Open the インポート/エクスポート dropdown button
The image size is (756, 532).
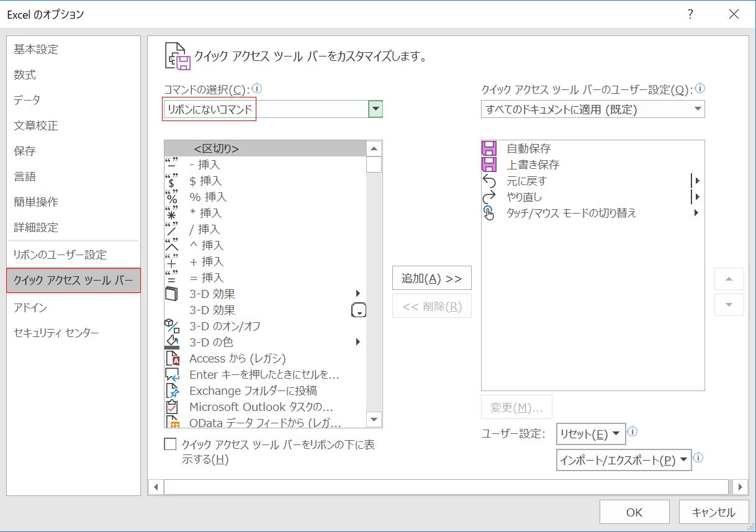(x=624, y=460)
